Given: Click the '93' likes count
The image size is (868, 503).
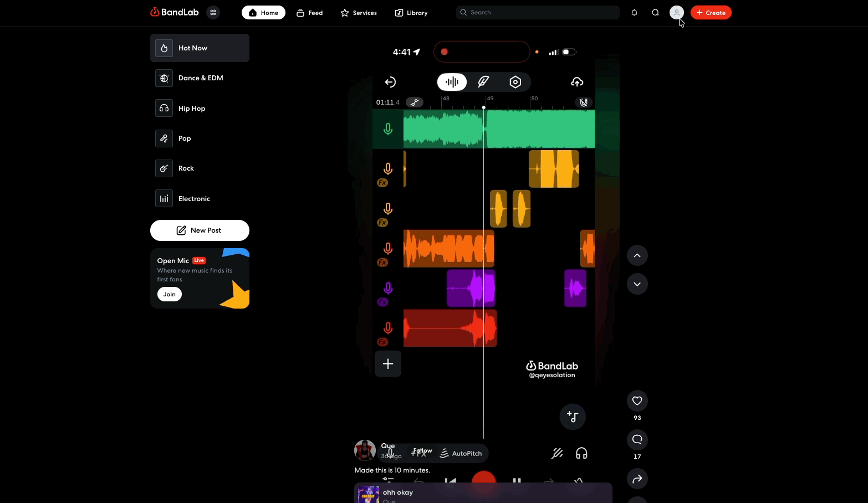Looking at the screenshot, I should (637, 418).
